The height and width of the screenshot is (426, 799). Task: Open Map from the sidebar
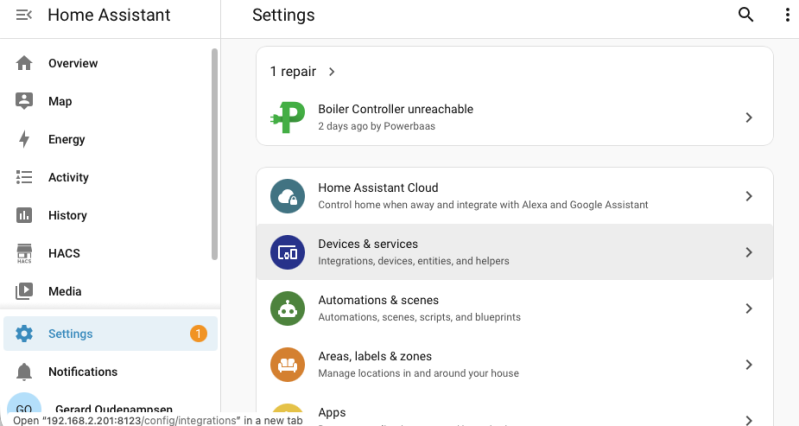coord(110,101)
